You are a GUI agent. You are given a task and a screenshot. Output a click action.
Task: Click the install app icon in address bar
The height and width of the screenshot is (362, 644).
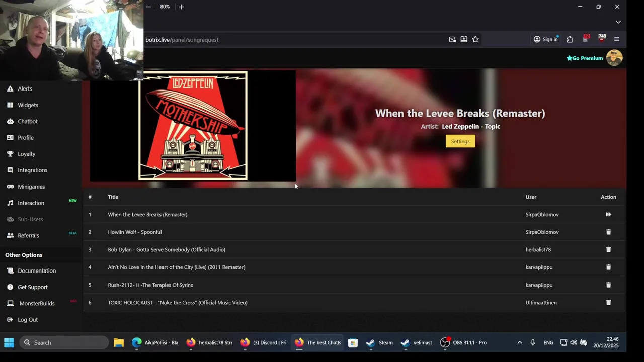point(464,39)
